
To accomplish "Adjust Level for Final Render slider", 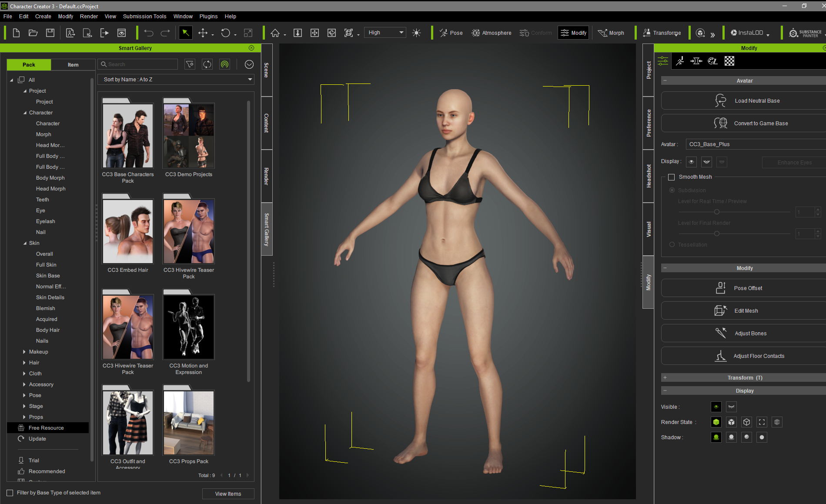I will (x=716, y=234).
